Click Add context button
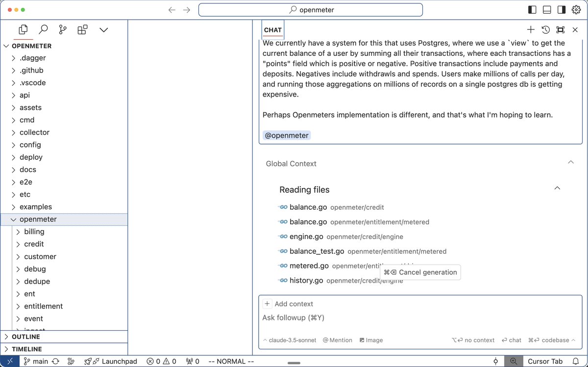This screenshot has width=588, height=367. pos(289,304)
